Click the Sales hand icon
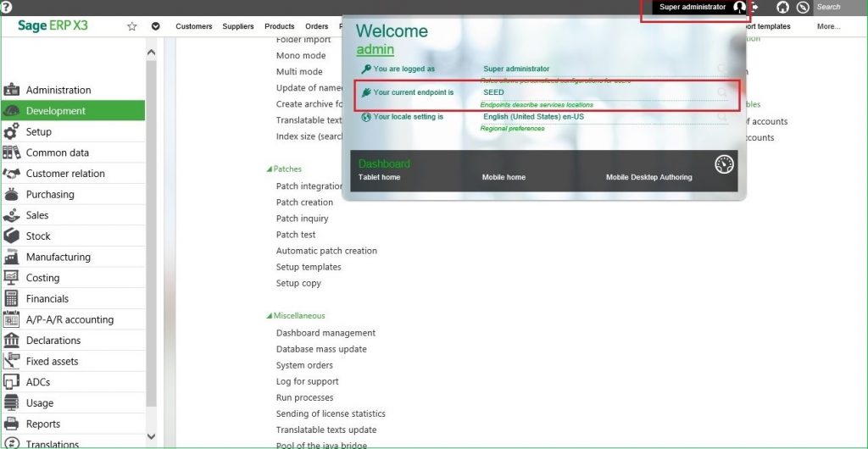 (11, 215)
